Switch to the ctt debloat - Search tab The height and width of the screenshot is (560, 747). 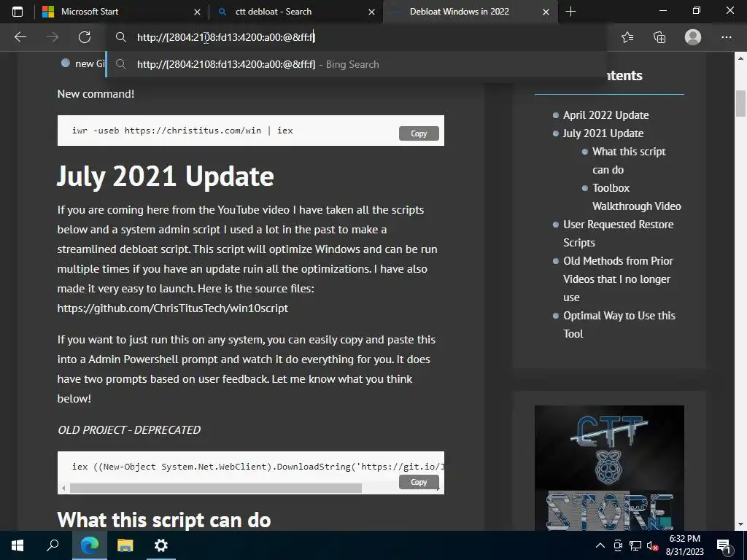tap(295, 12)
